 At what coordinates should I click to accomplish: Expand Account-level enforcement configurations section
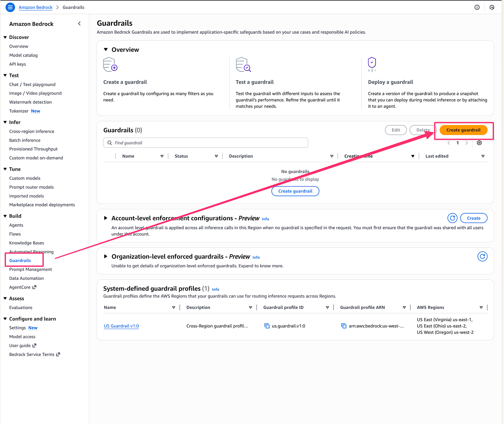pos(106,218)
